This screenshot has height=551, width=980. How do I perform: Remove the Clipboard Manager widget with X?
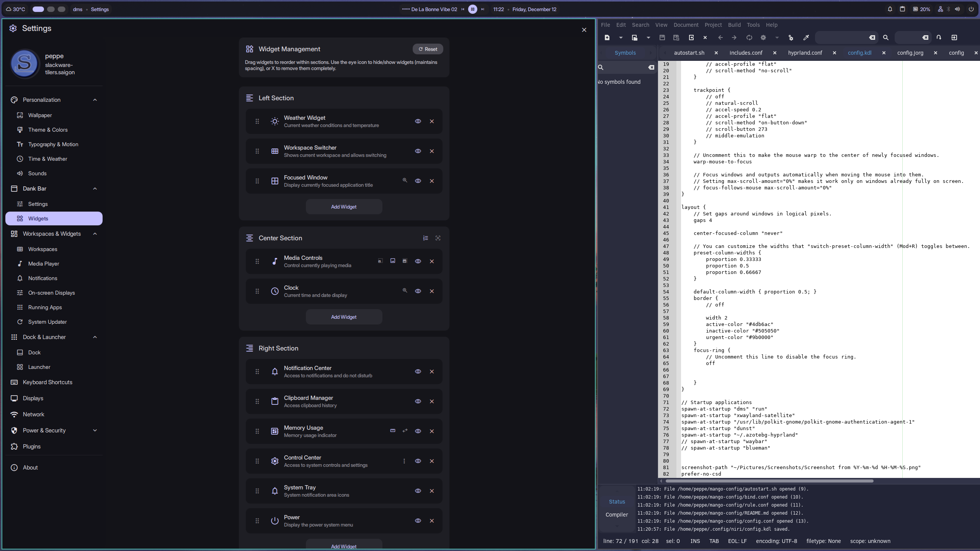pyautogui.click(x=431, y=401)
